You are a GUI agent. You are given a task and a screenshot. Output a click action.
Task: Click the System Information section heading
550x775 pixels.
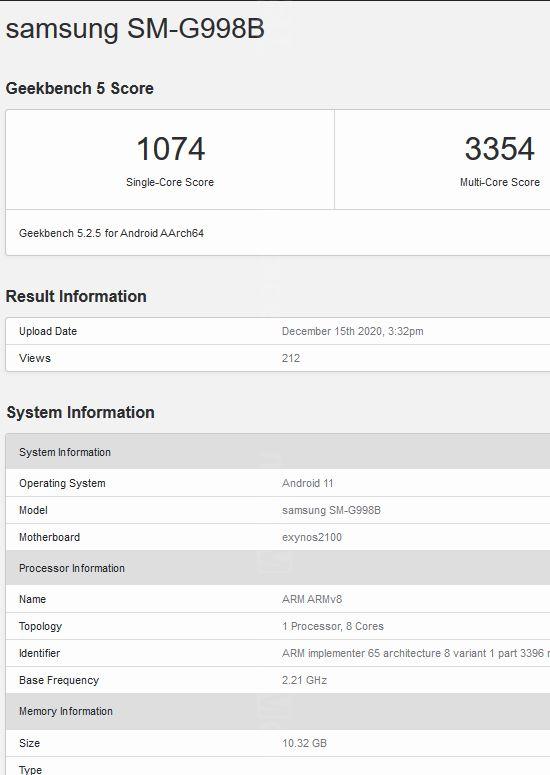[81, 412]
